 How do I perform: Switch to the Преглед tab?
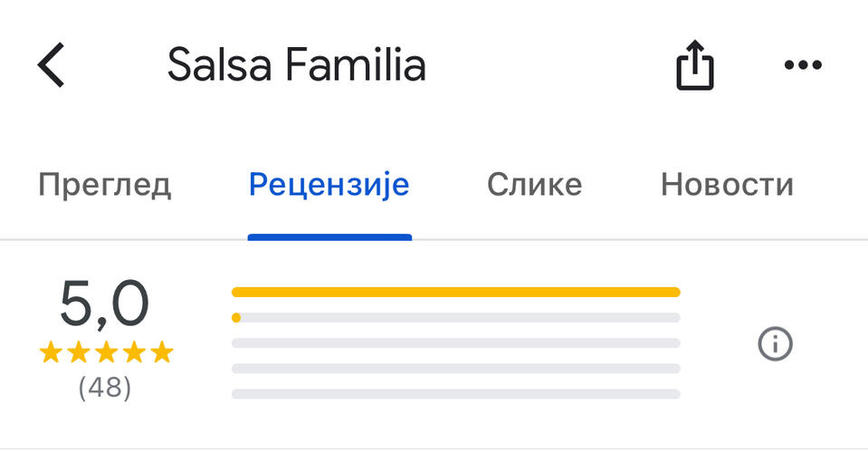pos(104,185)
